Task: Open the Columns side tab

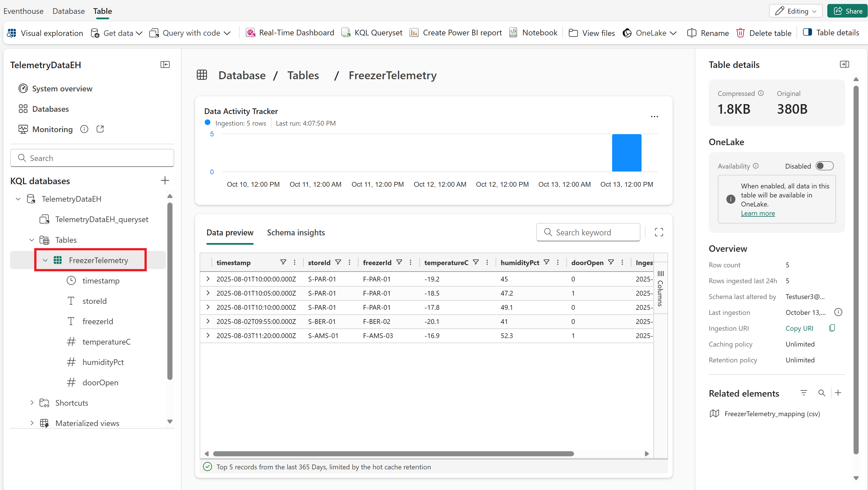Action: (660, 288)
